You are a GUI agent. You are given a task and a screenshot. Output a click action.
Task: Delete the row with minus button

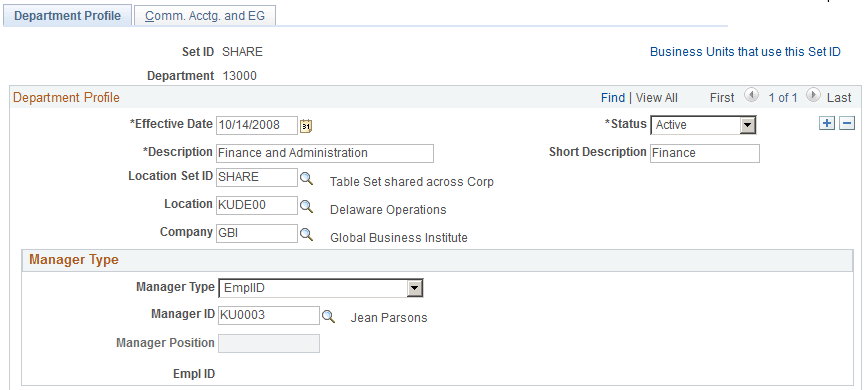click(847, 123)
